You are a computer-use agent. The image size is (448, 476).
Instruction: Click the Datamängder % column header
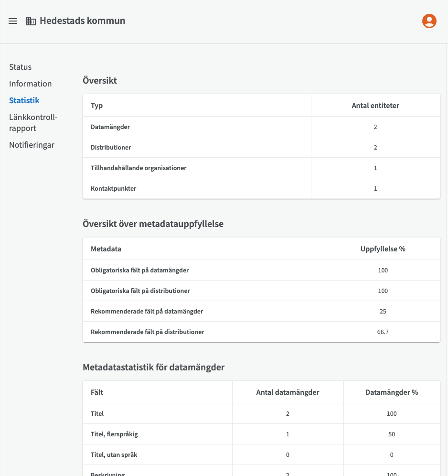click(392, 392)
